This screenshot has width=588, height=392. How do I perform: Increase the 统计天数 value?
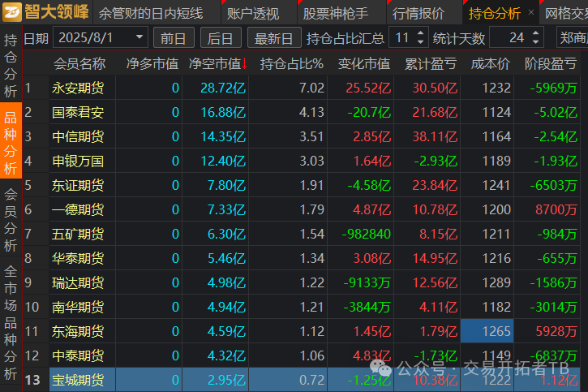click(x=536, y=33)
